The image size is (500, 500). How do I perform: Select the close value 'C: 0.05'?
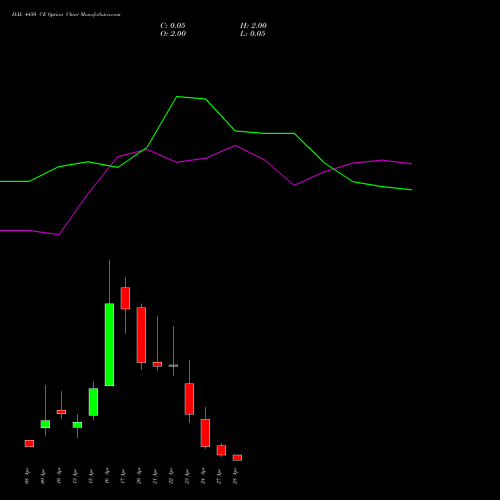tap(173, 26)
